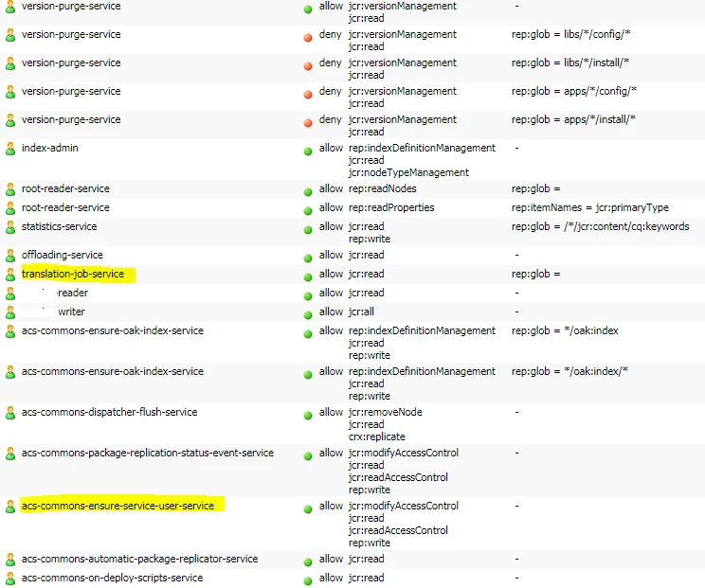Click the crx:replicate privilege text
The image size is (705, 588).
click(377, 437)
